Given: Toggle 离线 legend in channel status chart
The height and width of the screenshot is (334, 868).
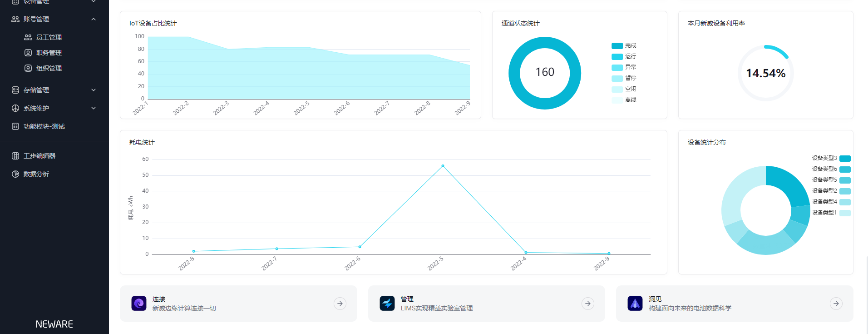Looking at the screenshot, I should (624, 100).
